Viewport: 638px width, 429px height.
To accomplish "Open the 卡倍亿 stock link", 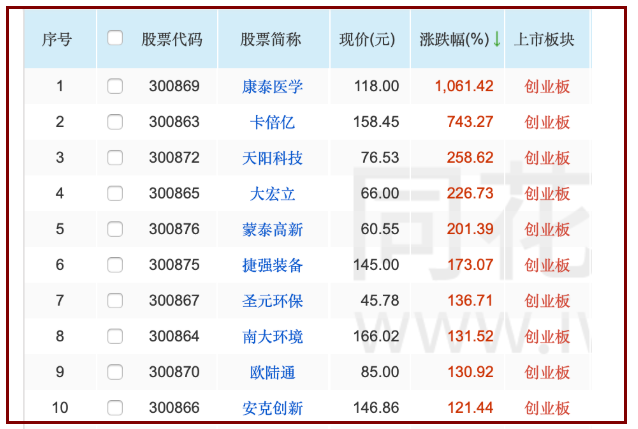I will pyautogui.click(x=272, y=122).
